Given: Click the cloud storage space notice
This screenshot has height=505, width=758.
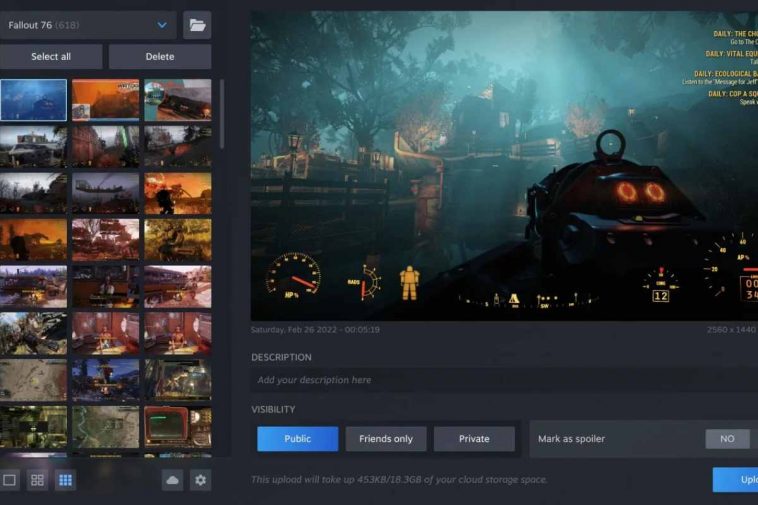Looking at the screenshot, I should tap(399, 480).
